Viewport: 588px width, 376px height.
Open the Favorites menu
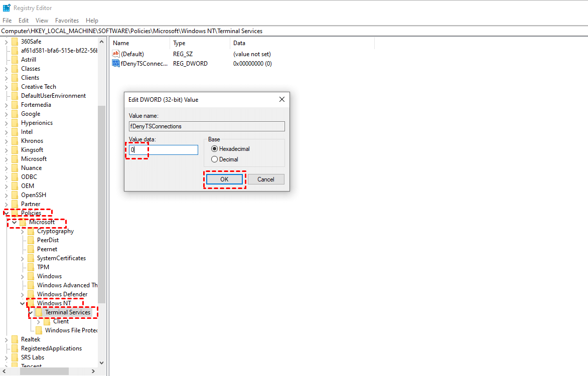tap(67, 21)
